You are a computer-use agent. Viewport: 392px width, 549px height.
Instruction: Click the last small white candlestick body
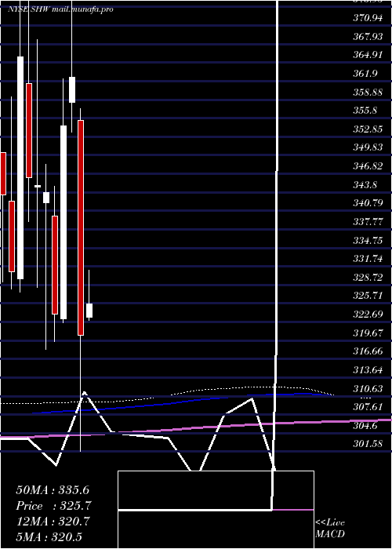(89, 311)
